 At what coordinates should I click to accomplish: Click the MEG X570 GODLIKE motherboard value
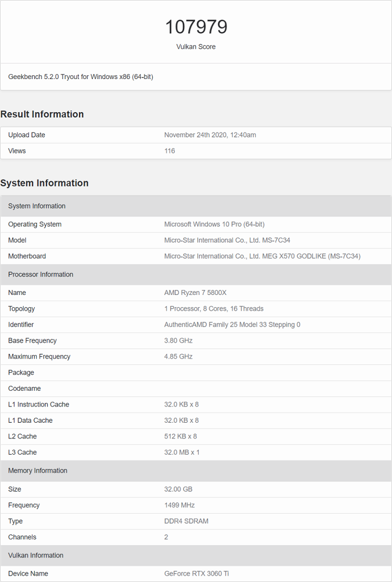tap(262, 256)
